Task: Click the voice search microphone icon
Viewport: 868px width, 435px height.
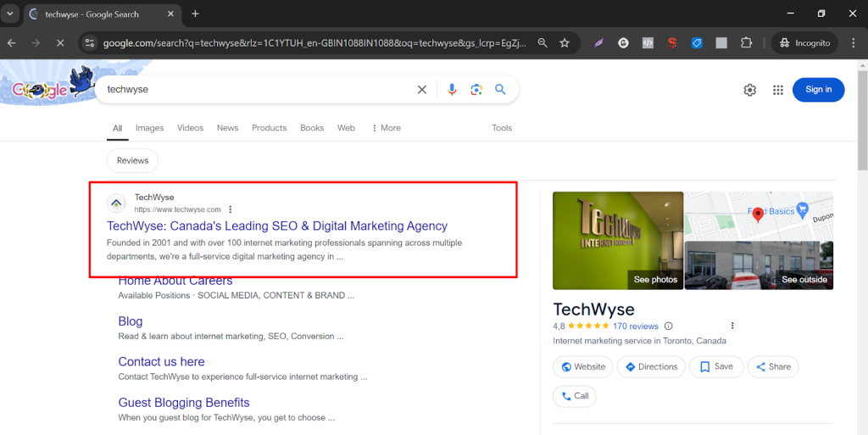Action: [452, 90]
